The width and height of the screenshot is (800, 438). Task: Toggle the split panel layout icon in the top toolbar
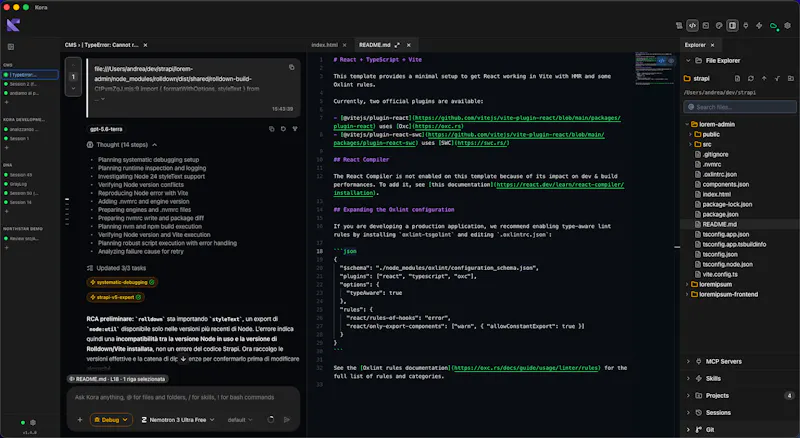pos(732,26)
